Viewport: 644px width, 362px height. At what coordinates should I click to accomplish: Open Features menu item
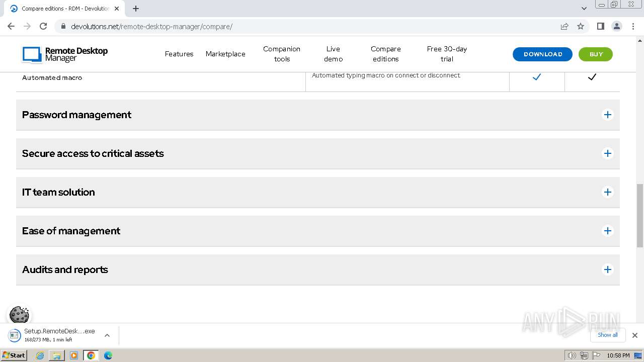pyautogui.click(x=179, y=54)
